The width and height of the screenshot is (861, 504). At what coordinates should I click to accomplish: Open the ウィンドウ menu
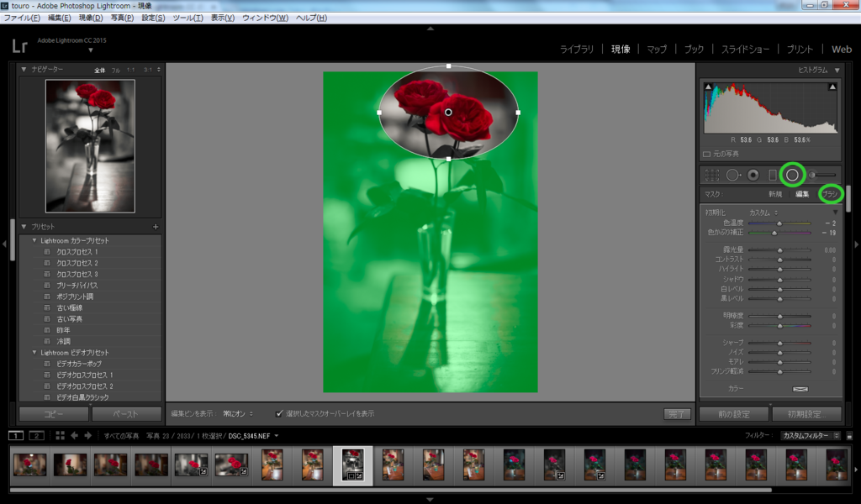pyautogui.click(x=265, y=18)
